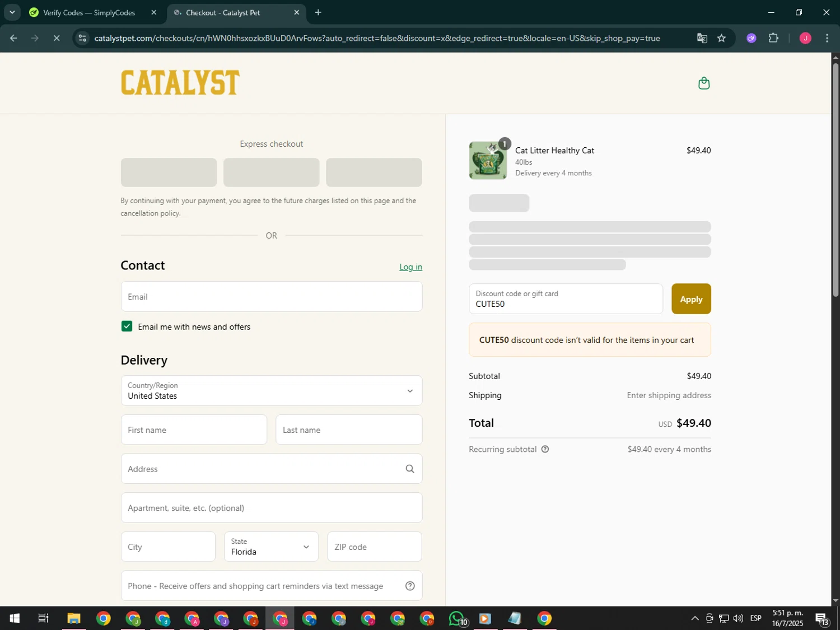Expand the Country/Region dropdown

[x=272, y=391]
